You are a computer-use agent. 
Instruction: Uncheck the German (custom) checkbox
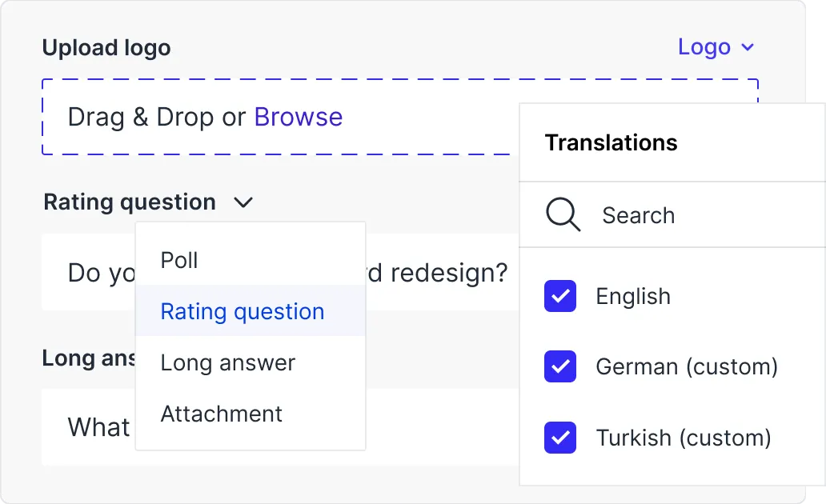[560, 367]
